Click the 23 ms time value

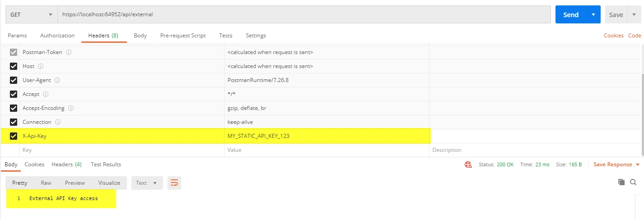pyautogui.click(x=542, y=164)
